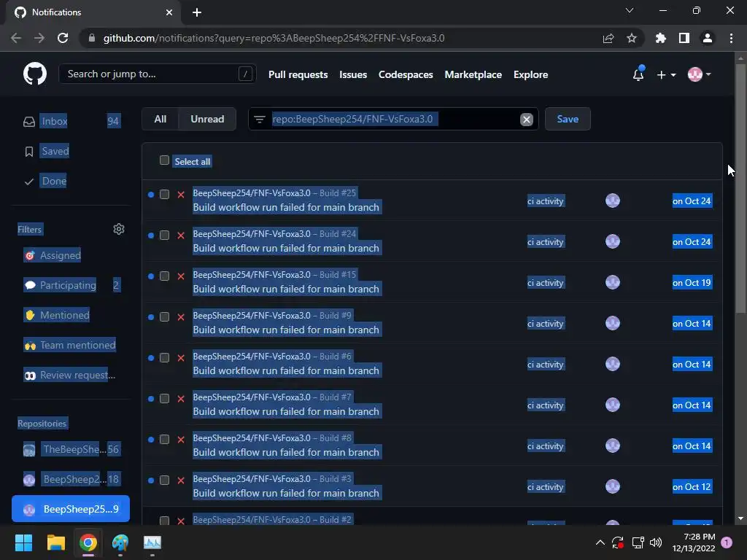Click the browser address bar URL

(274, 38)
